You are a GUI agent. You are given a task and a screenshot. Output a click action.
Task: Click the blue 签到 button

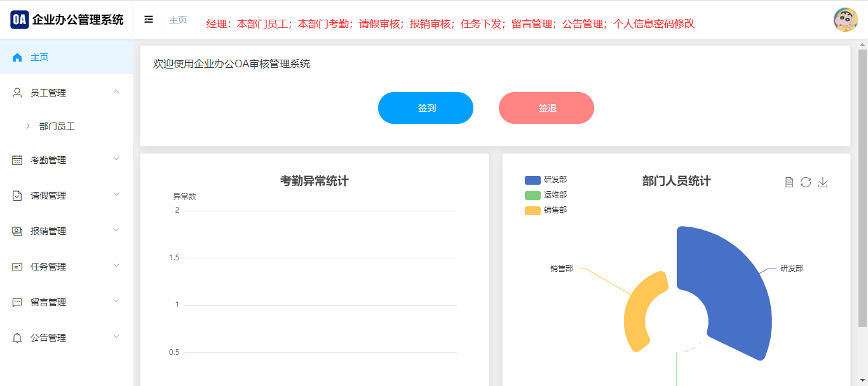[x=426, y=108]
